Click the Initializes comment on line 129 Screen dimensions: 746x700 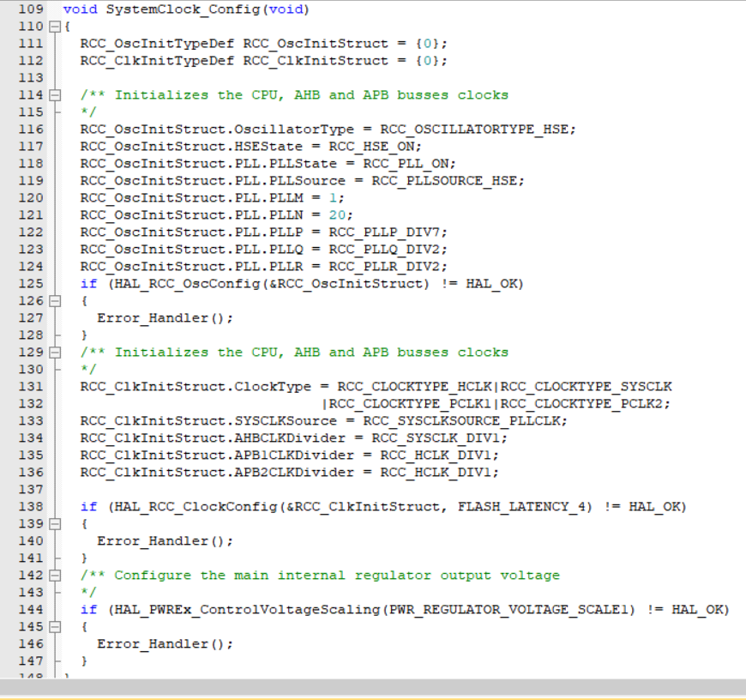point(294,353)
